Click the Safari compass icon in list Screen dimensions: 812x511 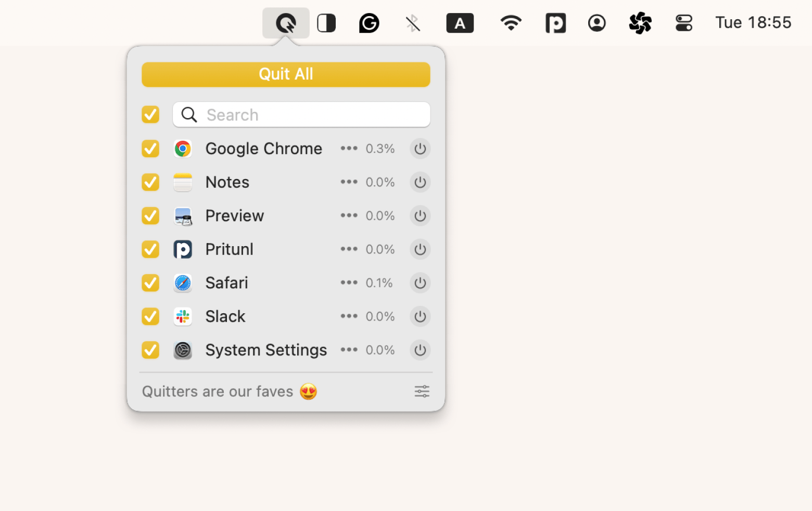pyautogui.click(x=183, y=283)
